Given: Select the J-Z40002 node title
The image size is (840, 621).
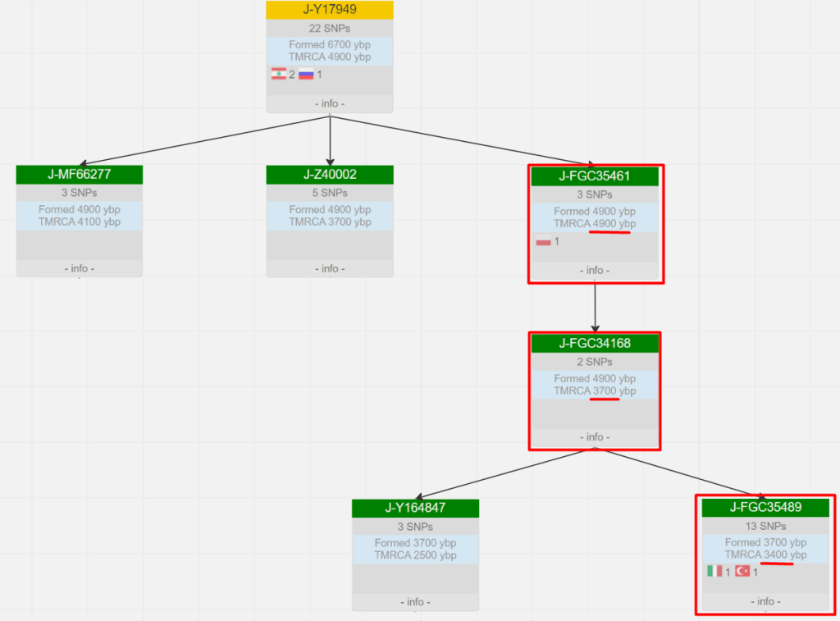Looking at the screenshot, I should tap(330, 175).
